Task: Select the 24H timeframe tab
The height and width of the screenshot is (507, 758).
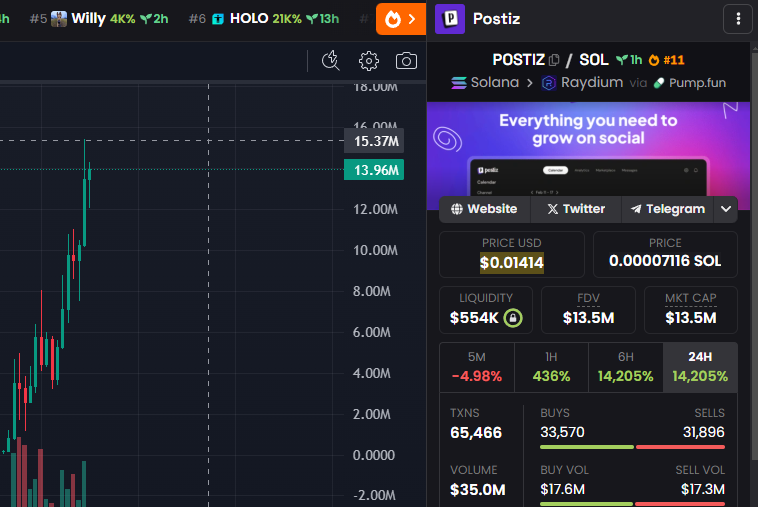Action: (700, 367)
